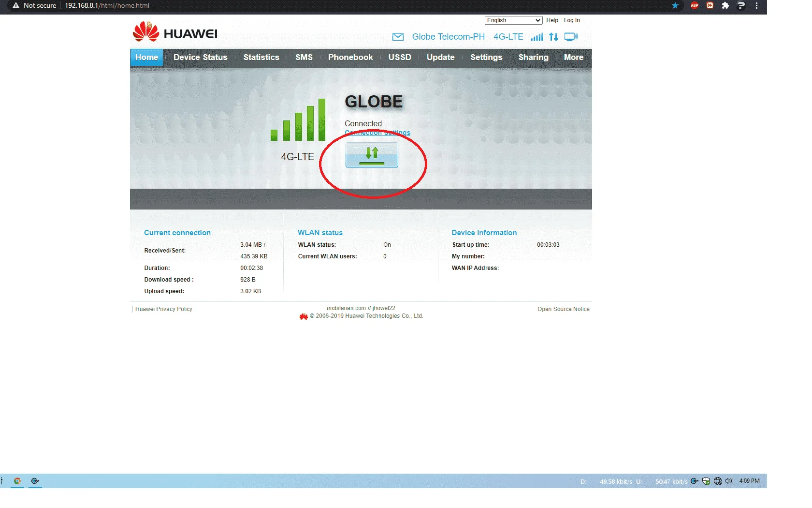
Task: Click the Connected status text
Action: point(363,124)
